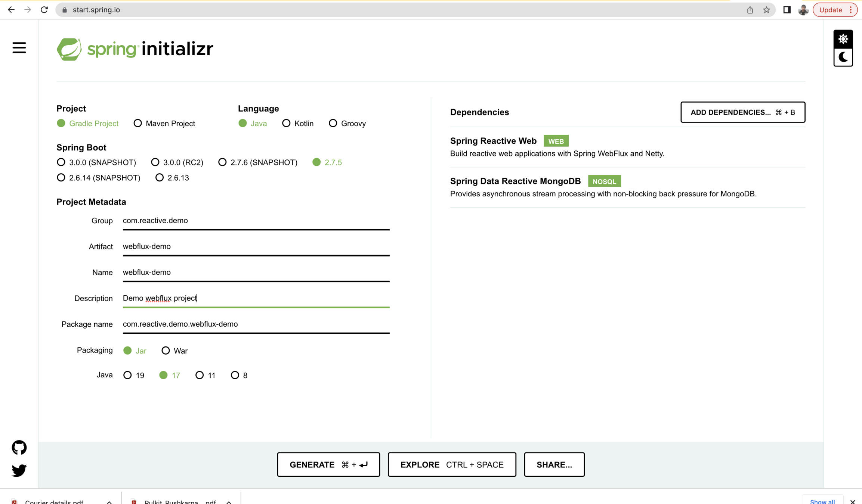The height and width of the screenshot is (504, 862).
Task: Open the hamburger menu icon
Action: click(x=19, y=48)
